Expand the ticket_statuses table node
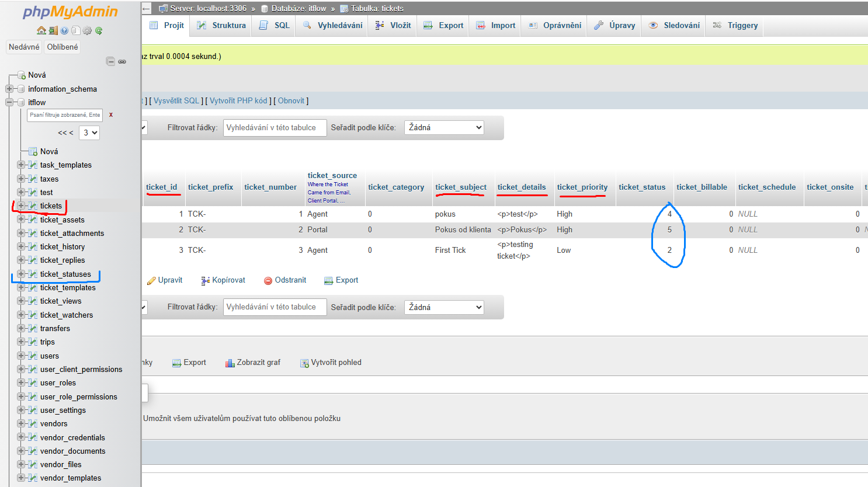Screen dimensions: 868x487 [x=21, y=274]
